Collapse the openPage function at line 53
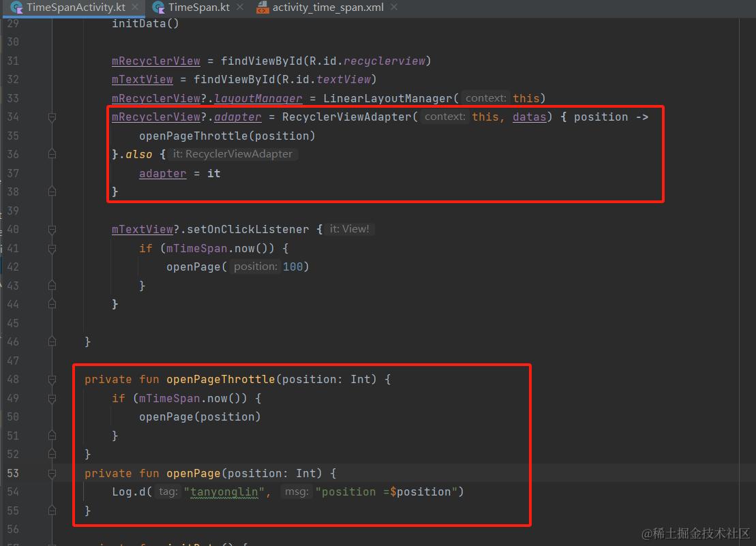756x546 pixels. click(52, 474)
